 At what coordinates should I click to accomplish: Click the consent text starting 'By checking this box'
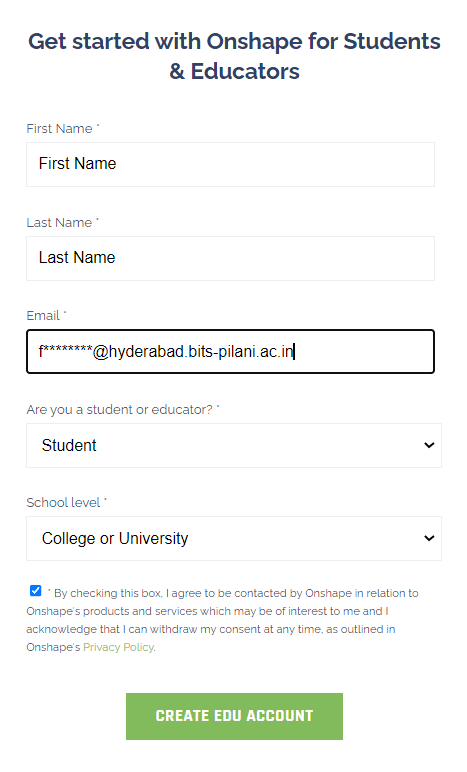tap(222, 620)
